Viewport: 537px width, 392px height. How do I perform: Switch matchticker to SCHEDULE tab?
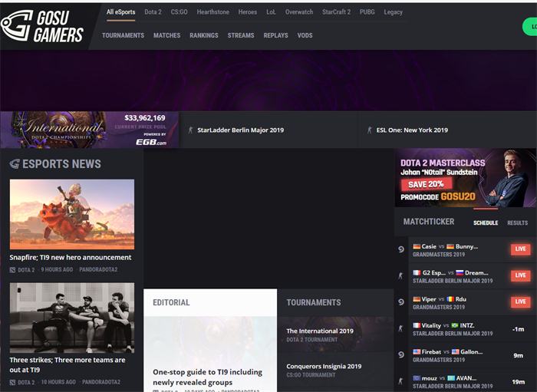tap(486, 223)
